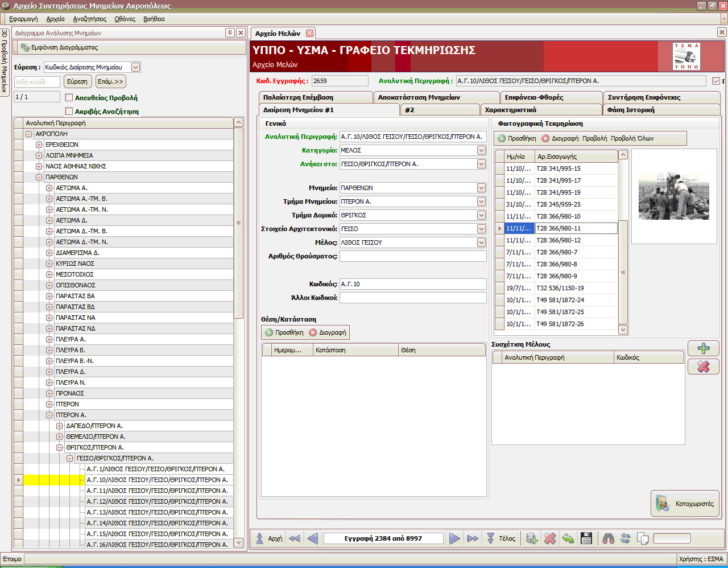Image resolution: width=728 pixels, height=568 pixels.
Task: Open Μέλος dropdown
Action: click(x=481, y=242)
